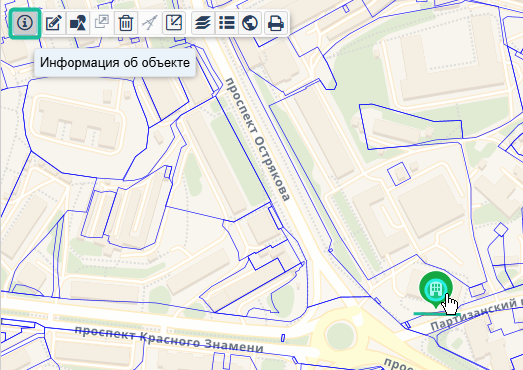Image resolution: width=523 pixels, height=370 pixels.
Task: Activate the object information tool
Action: [x=25, y=23]
